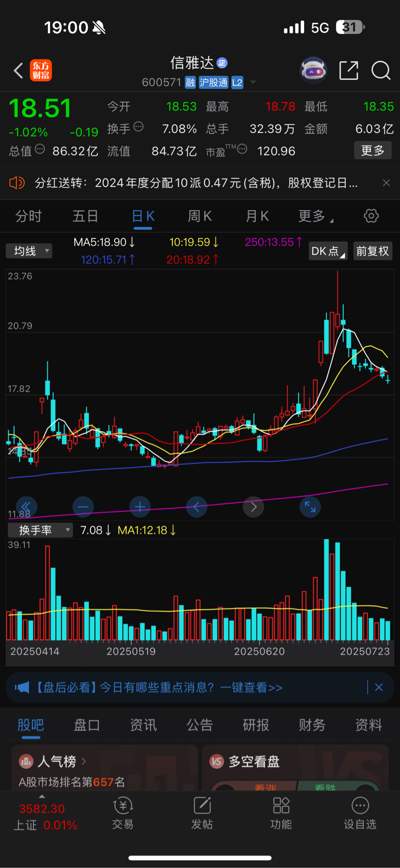
Task: Tap the speaker announcement icon
Action: tap(17, 183)
